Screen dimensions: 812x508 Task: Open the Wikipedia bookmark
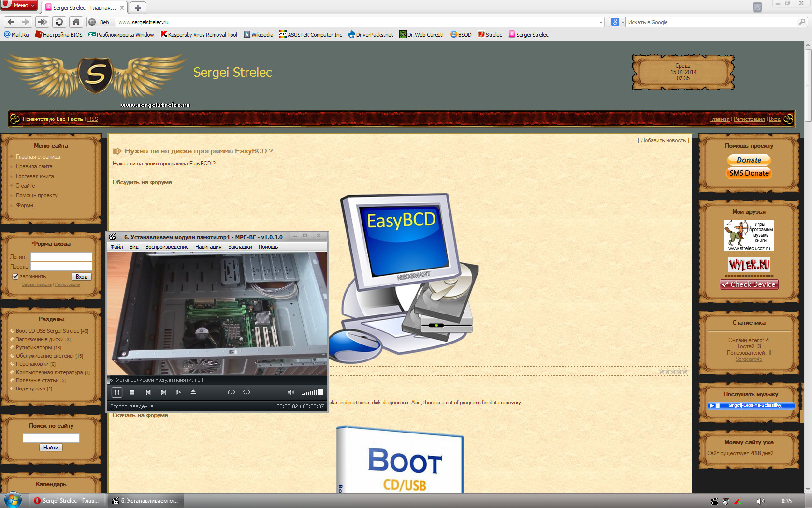(x=259, y=35)
